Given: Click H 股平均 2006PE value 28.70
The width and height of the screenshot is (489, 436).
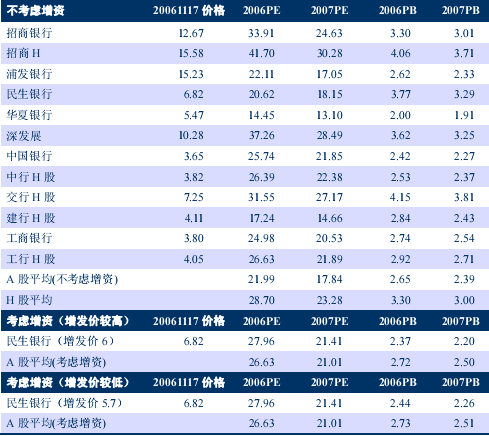Looking at the screenshot, I should (x=262, y=300).
